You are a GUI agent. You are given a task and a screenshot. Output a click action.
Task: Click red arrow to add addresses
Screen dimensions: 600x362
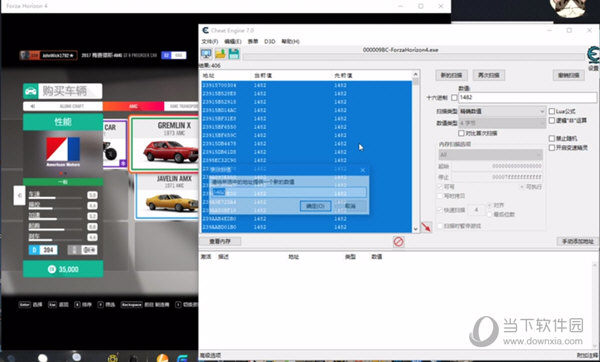426,227
